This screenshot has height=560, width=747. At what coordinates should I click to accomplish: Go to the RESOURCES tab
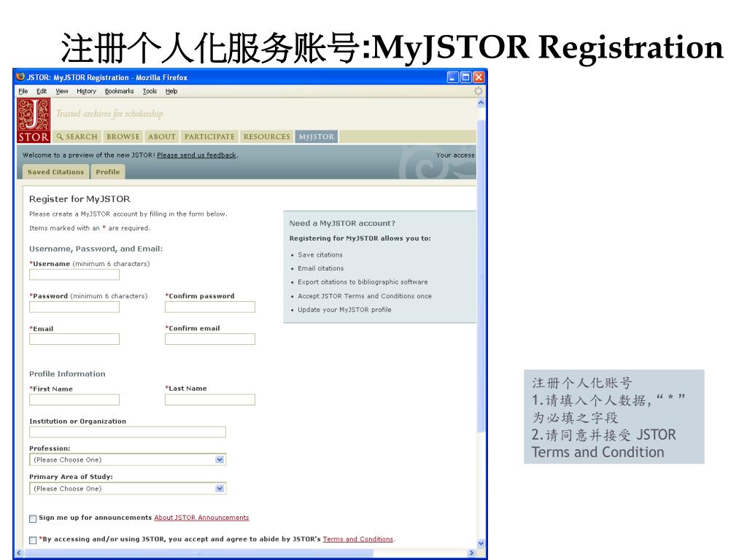(266, 136)
